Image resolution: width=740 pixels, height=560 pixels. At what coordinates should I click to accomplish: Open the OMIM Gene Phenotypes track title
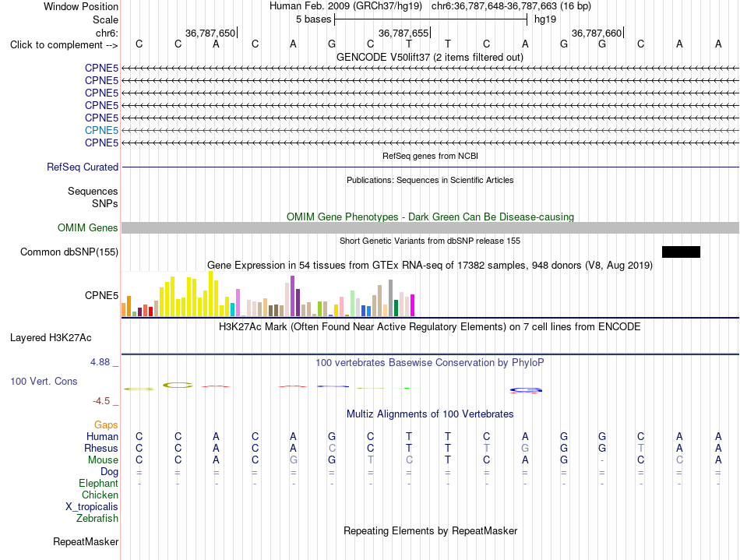coord(430,217)
